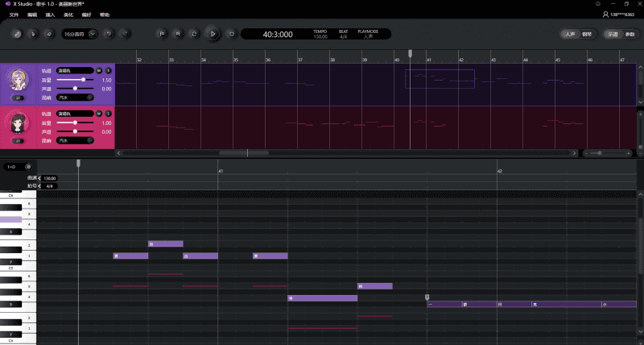Screen dimensions: 644x345
Task: Select the eraser tool
Action: click(49, 34)
